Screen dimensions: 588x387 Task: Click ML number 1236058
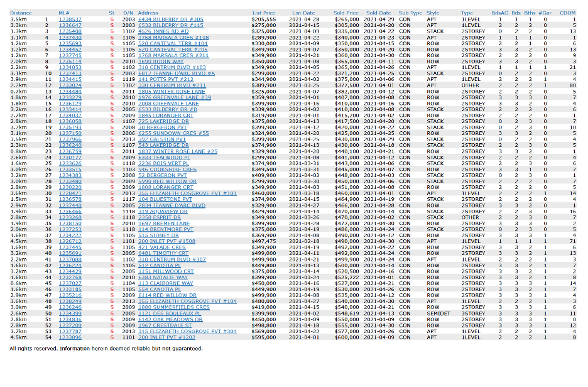tap(70, 121)
